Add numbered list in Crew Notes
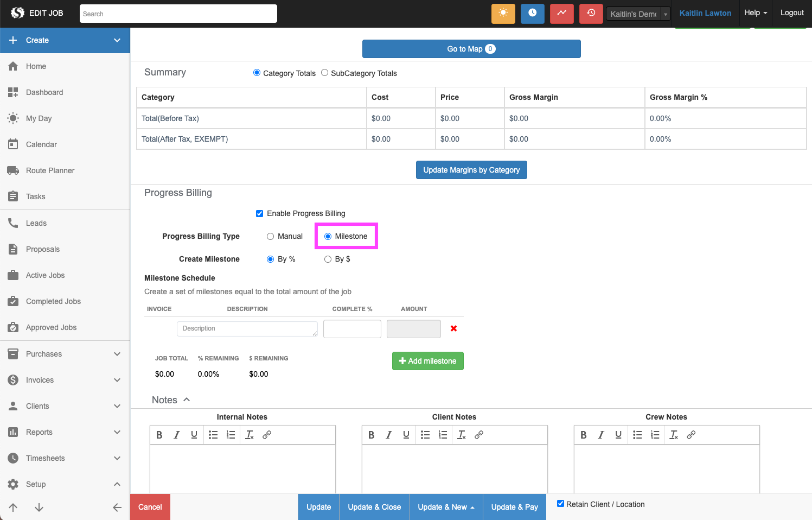812x520 pixels. coord(655,435)
